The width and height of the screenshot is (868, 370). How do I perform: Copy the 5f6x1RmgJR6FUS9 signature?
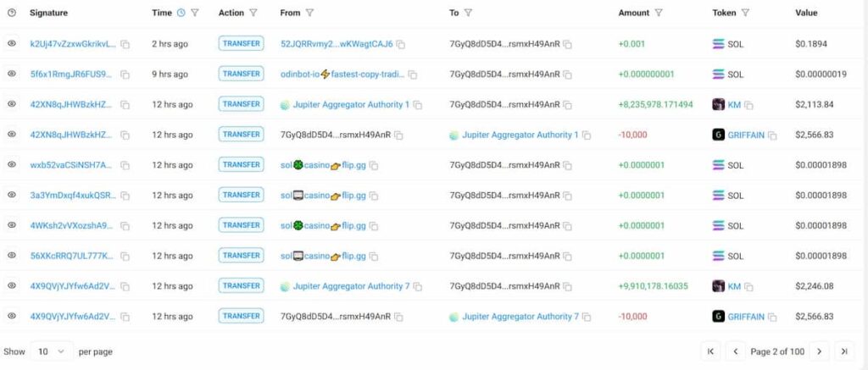pyautogui.click(x=125, y=75)
